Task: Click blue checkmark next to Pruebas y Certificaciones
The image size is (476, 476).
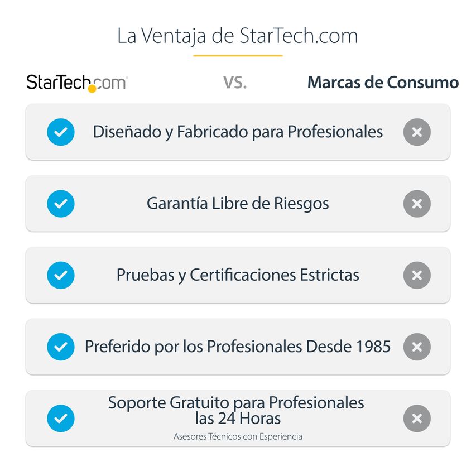Action: [x=61, y=275]
